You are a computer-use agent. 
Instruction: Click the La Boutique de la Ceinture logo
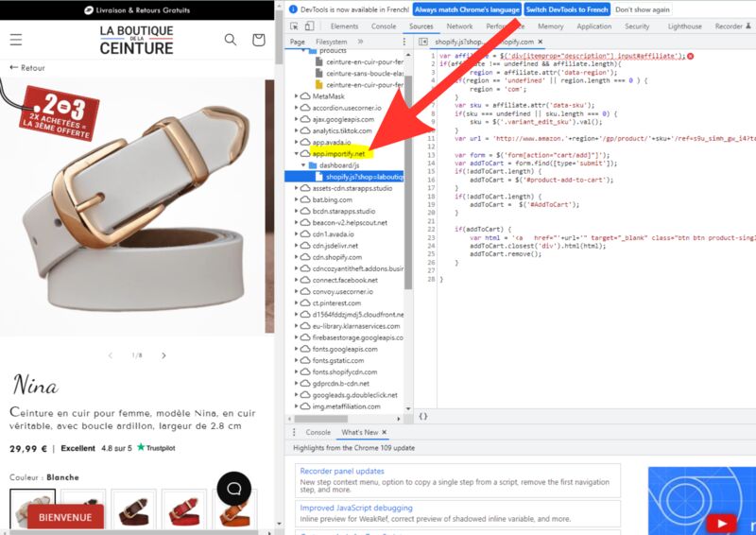click(136, 40)
